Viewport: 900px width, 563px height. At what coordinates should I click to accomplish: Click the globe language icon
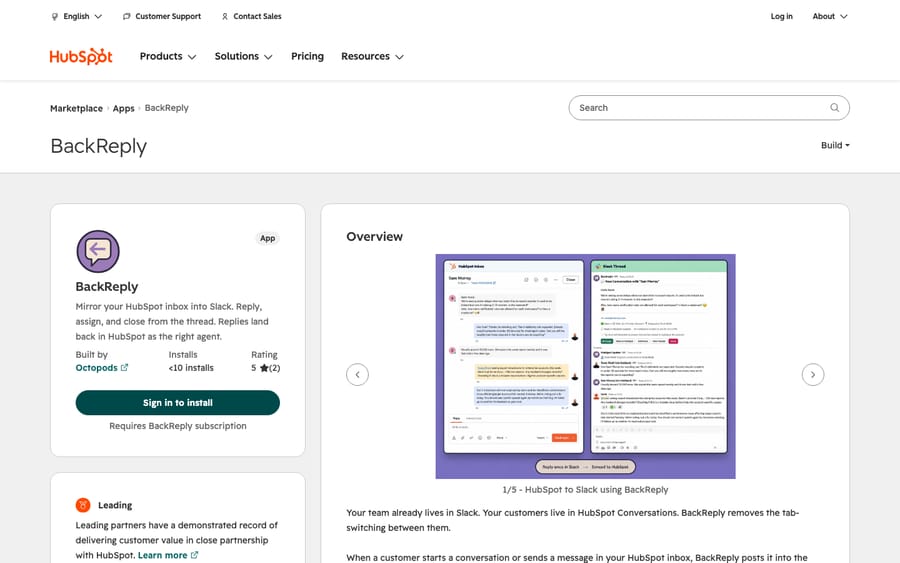pos(55,17)
